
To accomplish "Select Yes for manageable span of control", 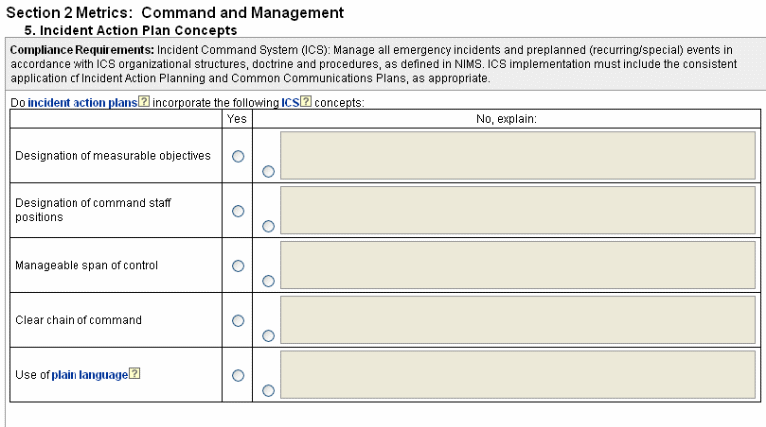I will pyautogui.click(x=238, y=266).
